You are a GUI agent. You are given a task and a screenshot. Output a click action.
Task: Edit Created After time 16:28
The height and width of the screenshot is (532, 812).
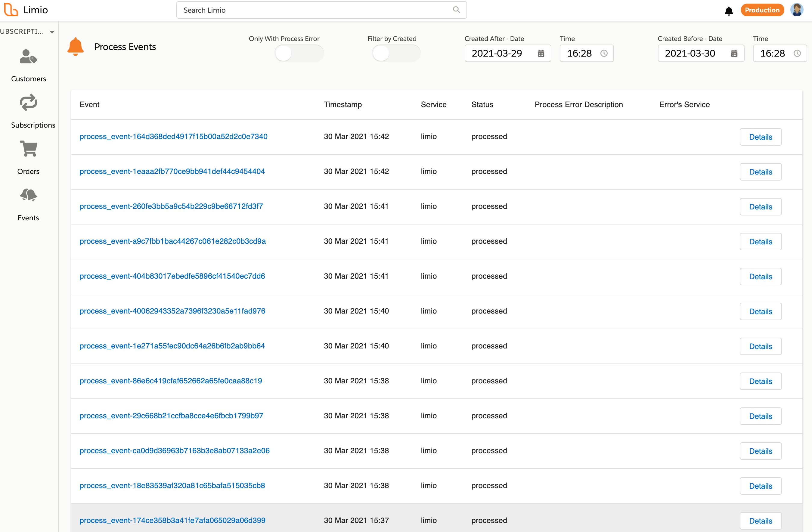[x=587, y=54]
